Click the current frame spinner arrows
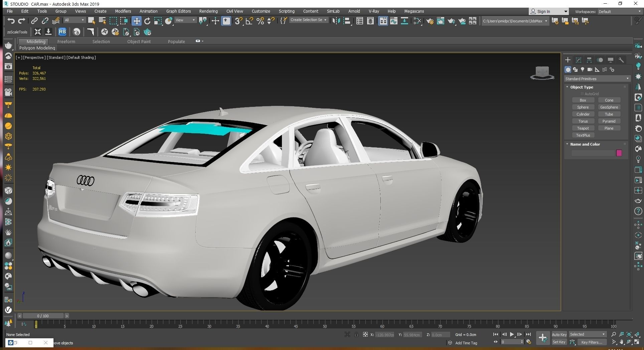Screen dimensions: 644x350 [522, 342]
